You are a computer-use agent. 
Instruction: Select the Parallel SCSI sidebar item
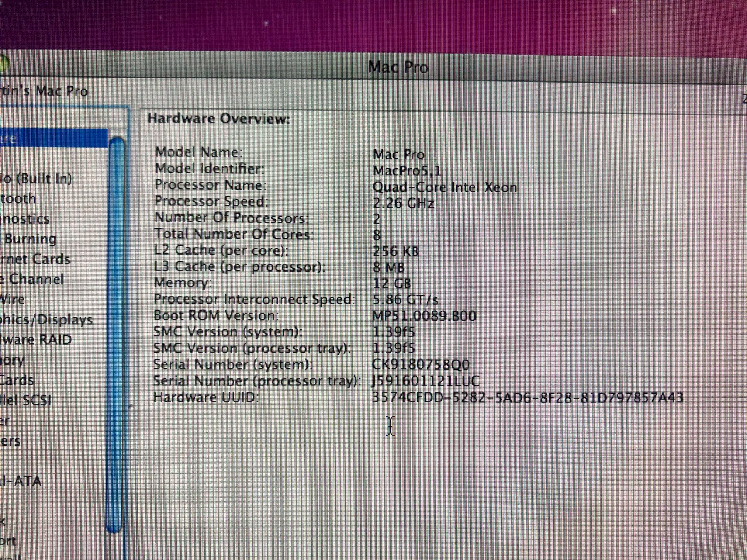click(x=26, y=400)
